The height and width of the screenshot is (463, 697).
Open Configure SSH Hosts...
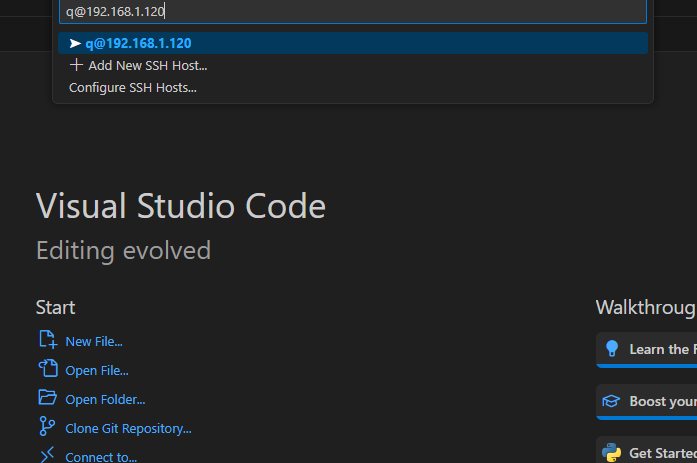click(x=353, y=88)
